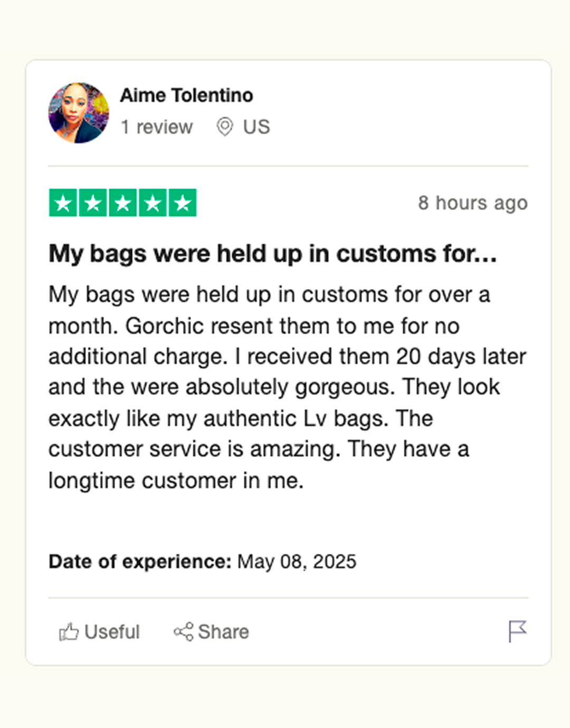
Task: Mark the review as Useful
Action: pos(112,632)
